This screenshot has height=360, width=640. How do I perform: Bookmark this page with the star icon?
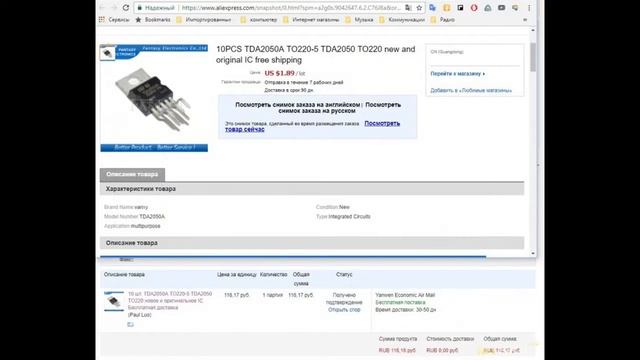point(419,8)
